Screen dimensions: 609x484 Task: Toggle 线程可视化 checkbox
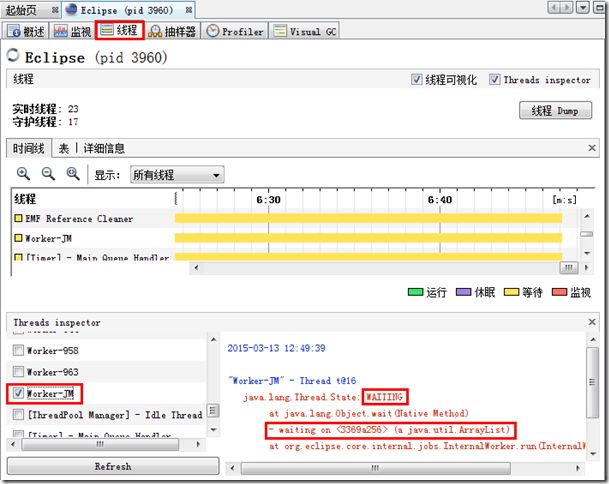(x=416, y=80)
